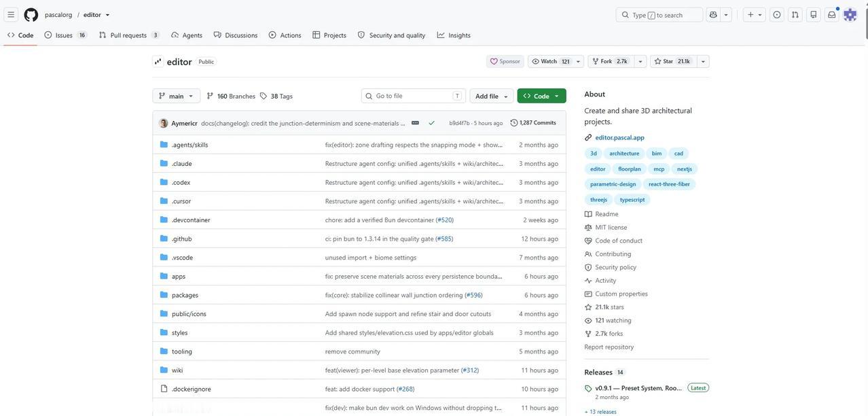This screenshot has height=416, width=868.
Task: Click the Type / to search box
Action: 659,15
